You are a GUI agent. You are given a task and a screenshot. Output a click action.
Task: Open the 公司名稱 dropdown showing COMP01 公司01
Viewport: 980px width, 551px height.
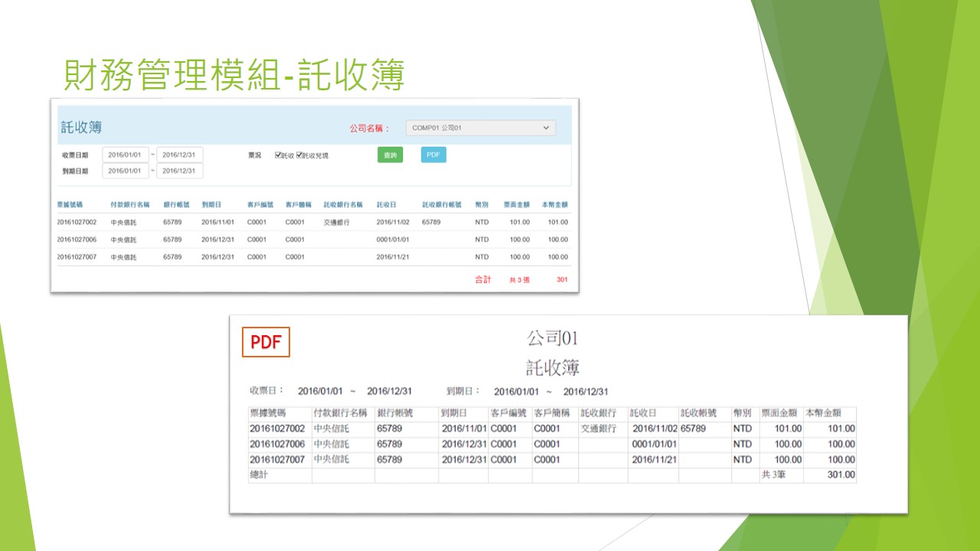480,128
